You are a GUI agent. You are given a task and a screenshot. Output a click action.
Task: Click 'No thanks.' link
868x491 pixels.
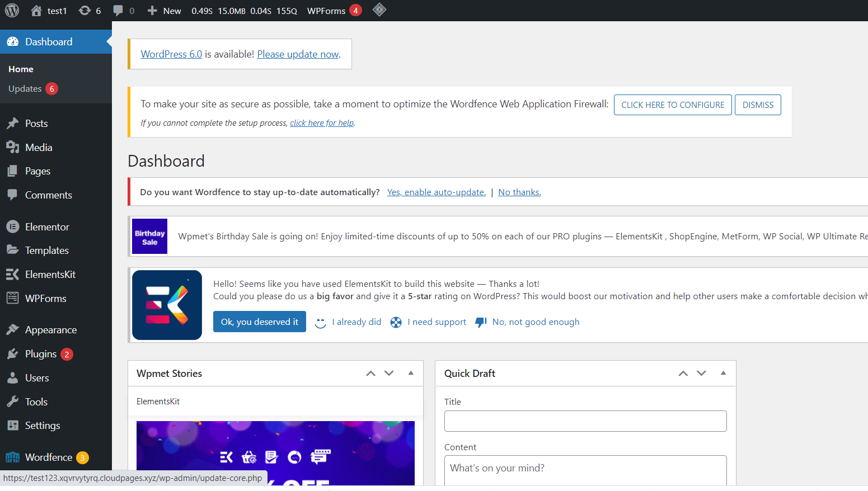tap(519, 192)
